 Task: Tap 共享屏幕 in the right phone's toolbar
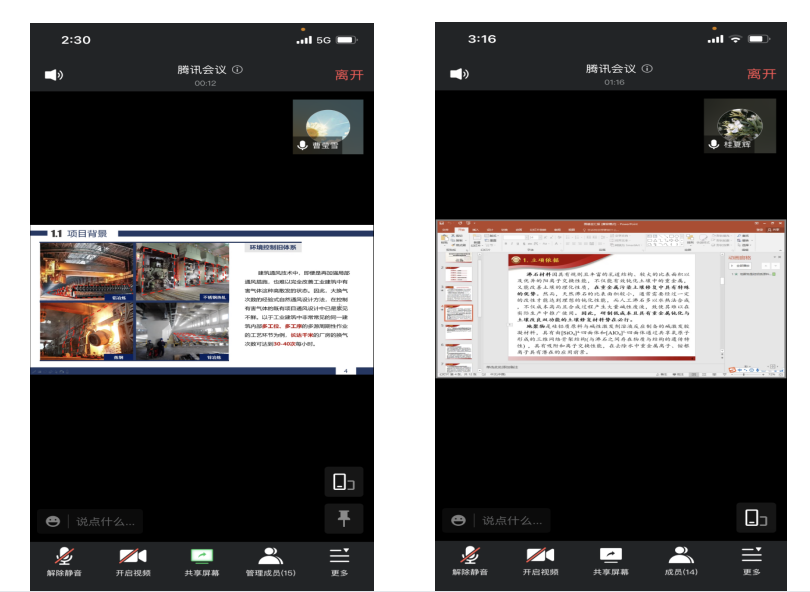click(x=610, y=561)
